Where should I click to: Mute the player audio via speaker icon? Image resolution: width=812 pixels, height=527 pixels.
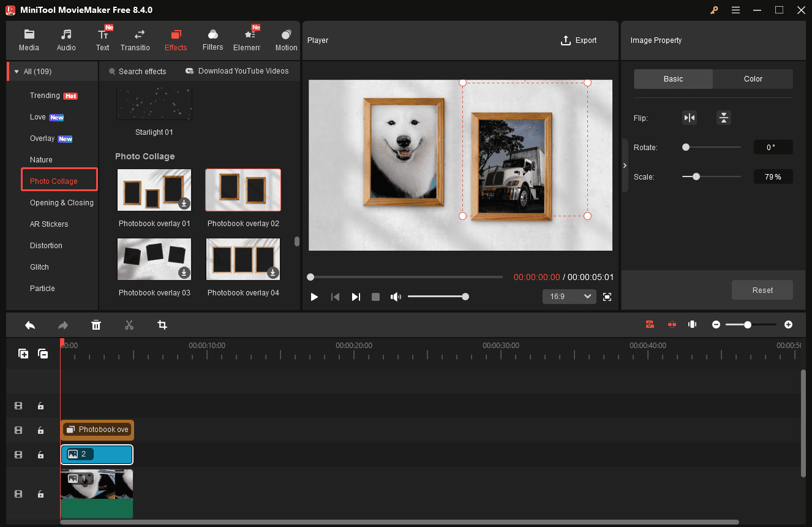[396, 297]
